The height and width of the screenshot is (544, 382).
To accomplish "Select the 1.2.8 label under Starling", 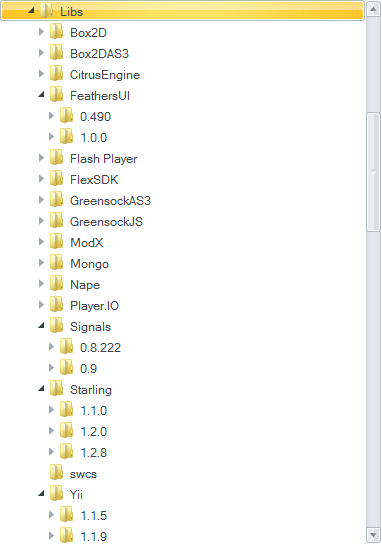I will tap(94, 453).
